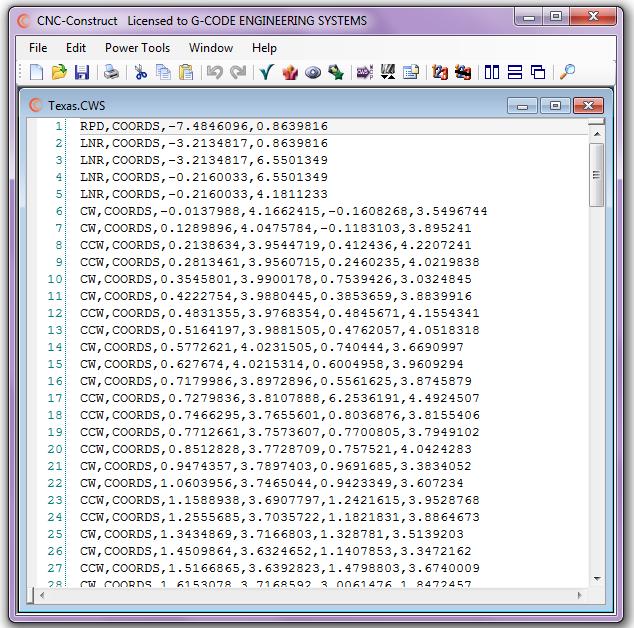Click line 8 text beginning CCW,COORDS,0.2138634
The height and width of the screenshot is (628, 634).
pyautogui.click(x=275, y=245)
